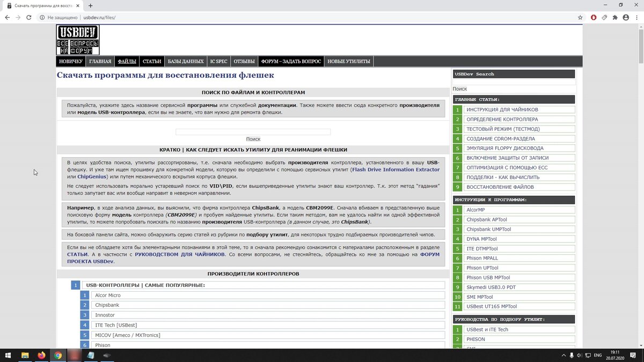644x362 pixels.
Task: Open MICOV [Ameco / MXTronics] link
Action: click(268, 335)
